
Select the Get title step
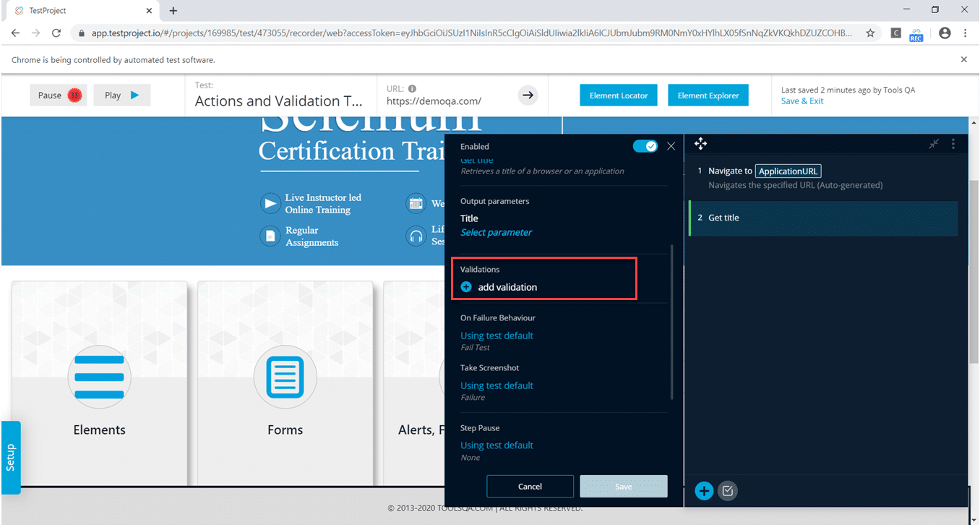822,218
